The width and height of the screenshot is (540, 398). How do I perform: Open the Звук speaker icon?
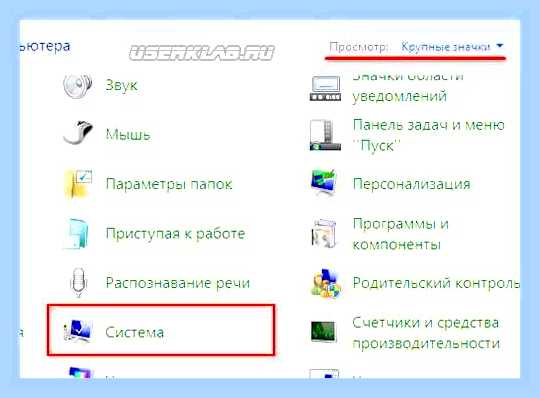[x=78, y=85]
